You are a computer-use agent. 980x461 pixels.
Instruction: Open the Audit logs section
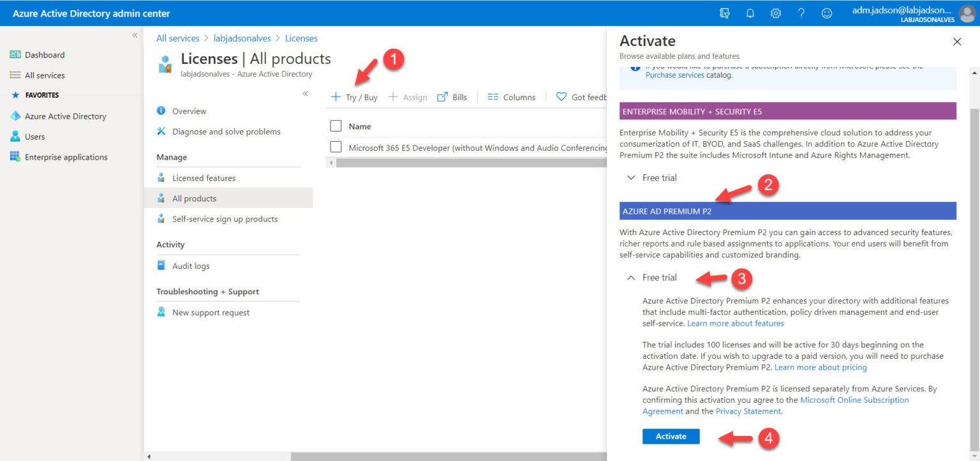pyautogui.click(x=191, y=266)
